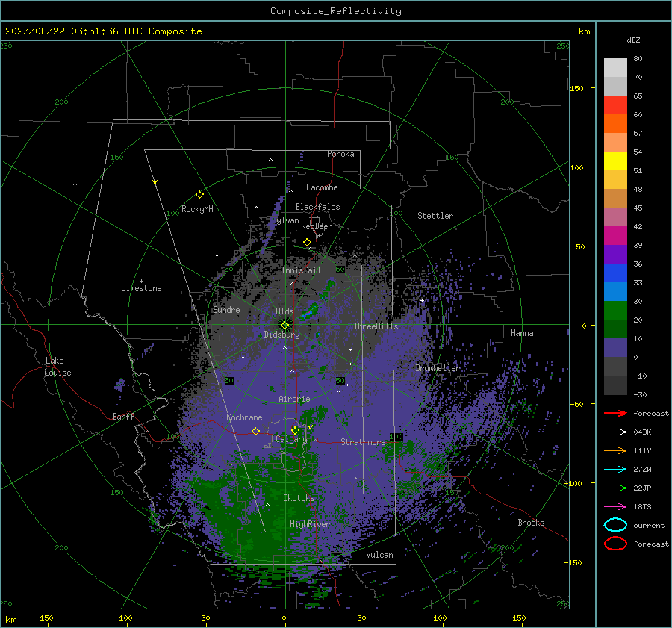Click the Banff label
672x628 pixels.
[123, 416]
